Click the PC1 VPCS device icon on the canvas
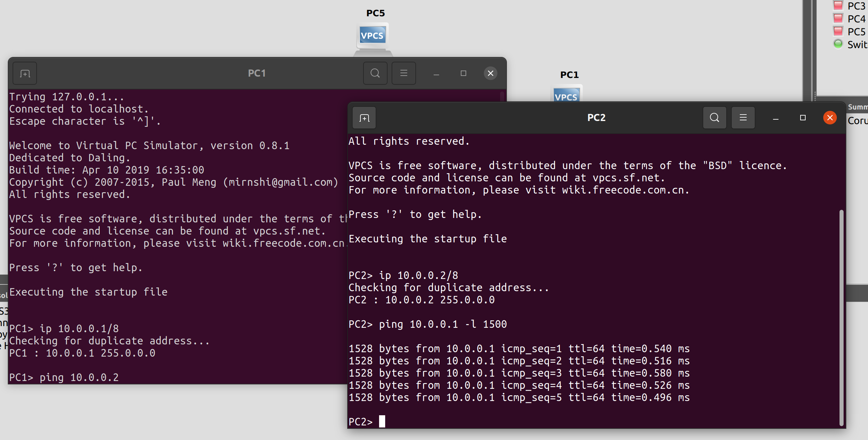 pyautogui.click(x=566, y=96)
